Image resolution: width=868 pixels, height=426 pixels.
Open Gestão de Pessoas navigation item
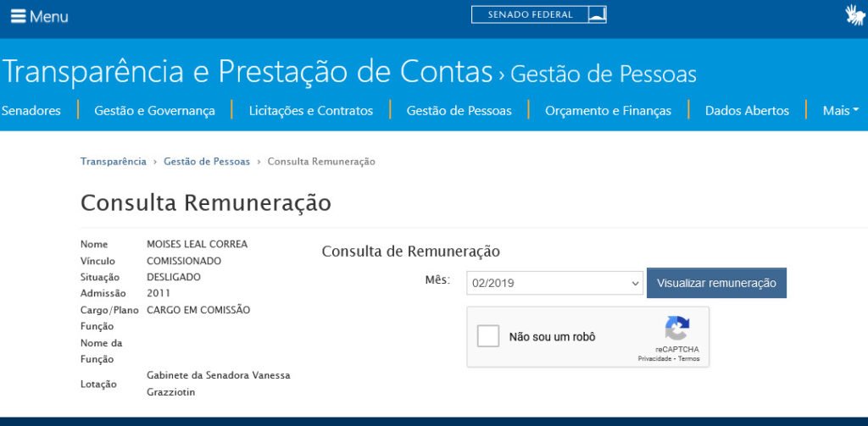click(459, 110)
